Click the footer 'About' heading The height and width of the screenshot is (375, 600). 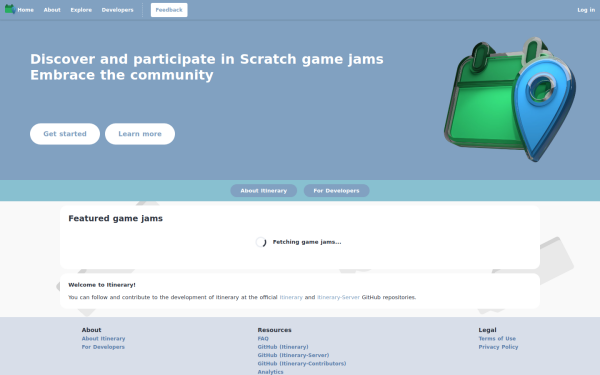click(91, 330)
